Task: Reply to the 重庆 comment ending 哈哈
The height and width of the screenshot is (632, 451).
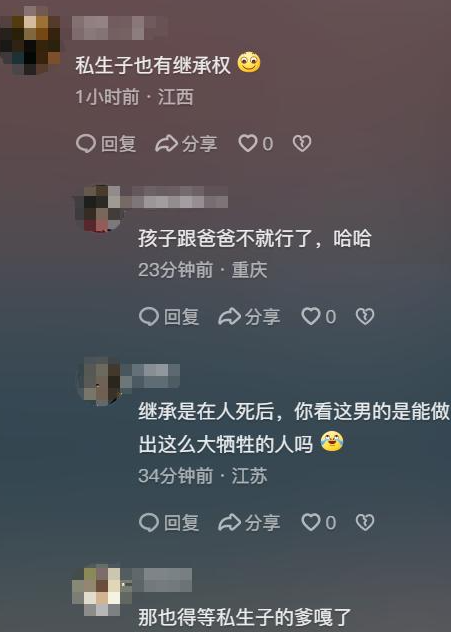Action: (x=169, y=316)
